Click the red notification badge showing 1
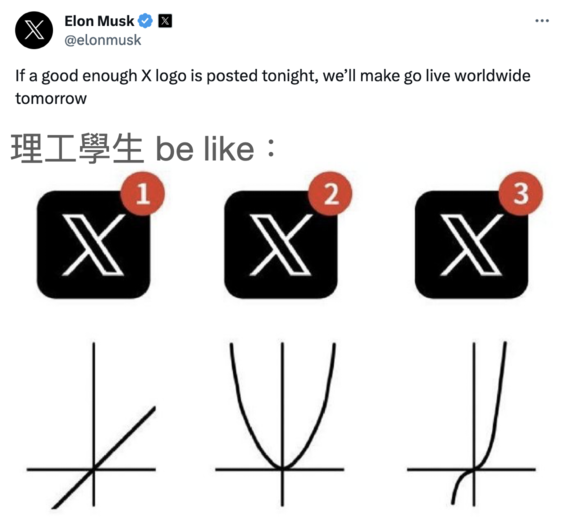566x521 pixels. click(x=143, y=194)
